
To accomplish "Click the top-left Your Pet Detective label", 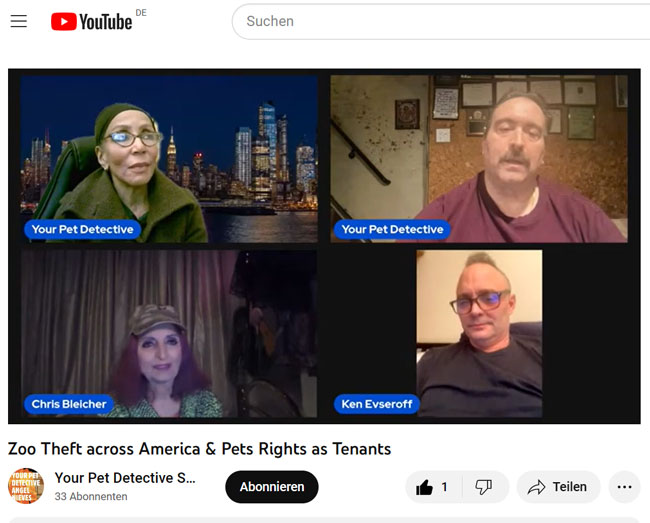I will (x=82, y=229).
